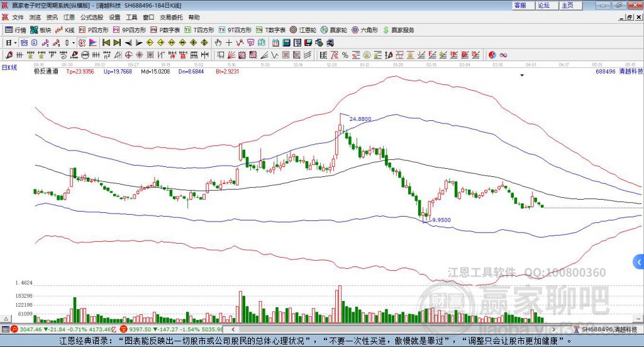The height and width of the screenshot is (347, 644).
Task: Switch to K线 candlestick chart
Action: click(65, 30)
